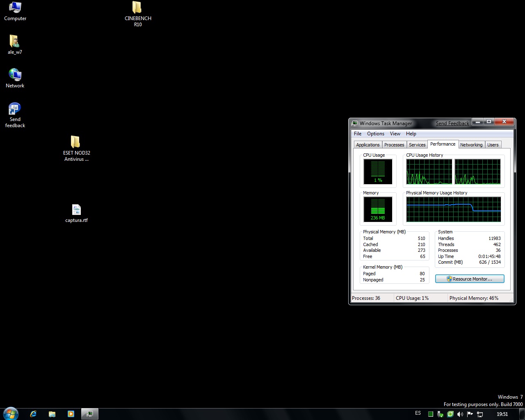The width and height of the screenshot is (525, 420).
Task: Launch Internet Explorer from the taskbar
Action: pyautogui.click(x=33, y=414)
